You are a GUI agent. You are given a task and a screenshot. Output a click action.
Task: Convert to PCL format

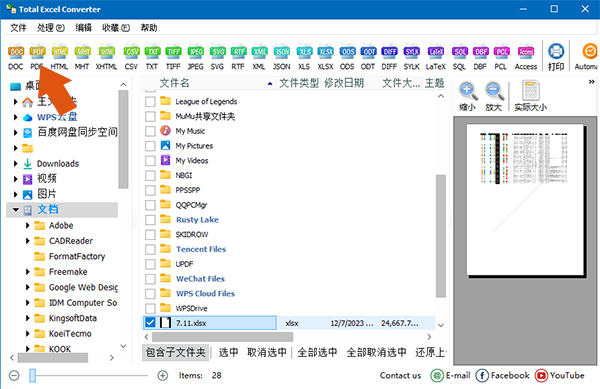point(501,57)
